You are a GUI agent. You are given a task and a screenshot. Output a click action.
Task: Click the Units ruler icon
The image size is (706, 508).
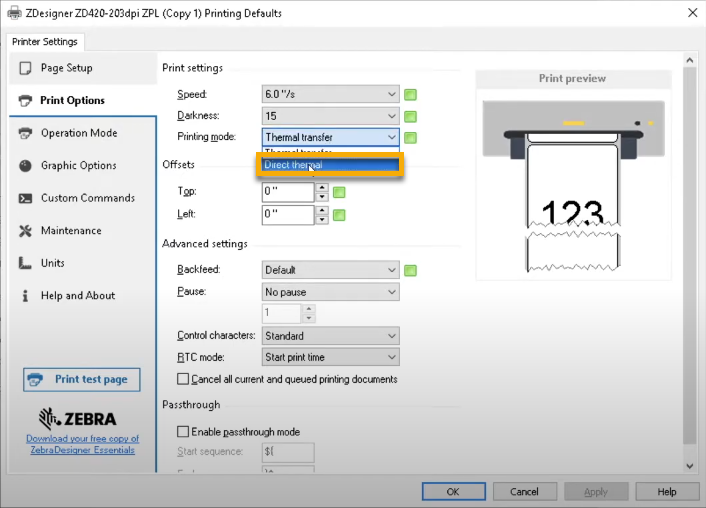pos(25,263)
